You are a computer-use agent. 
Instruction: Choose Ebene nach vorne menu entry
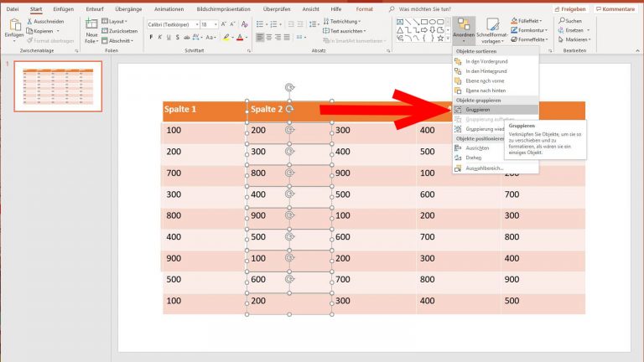click(496, 81)
